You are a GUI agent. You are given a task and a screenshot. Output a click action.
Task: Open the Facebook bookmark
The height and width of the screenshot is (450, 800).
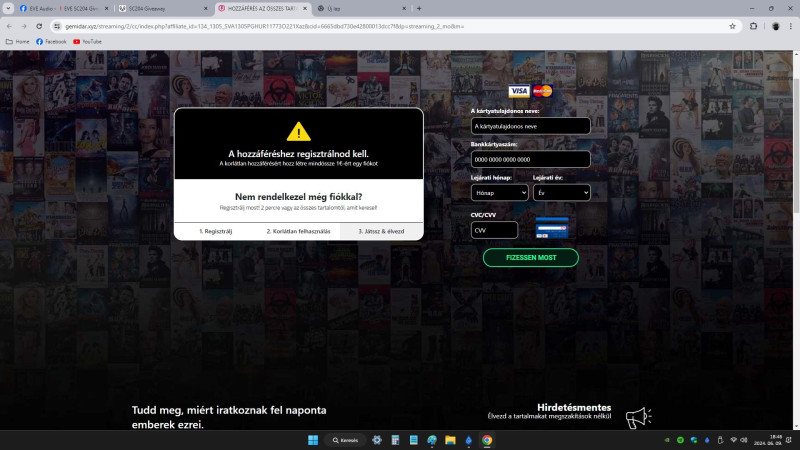tap(51, 41)
